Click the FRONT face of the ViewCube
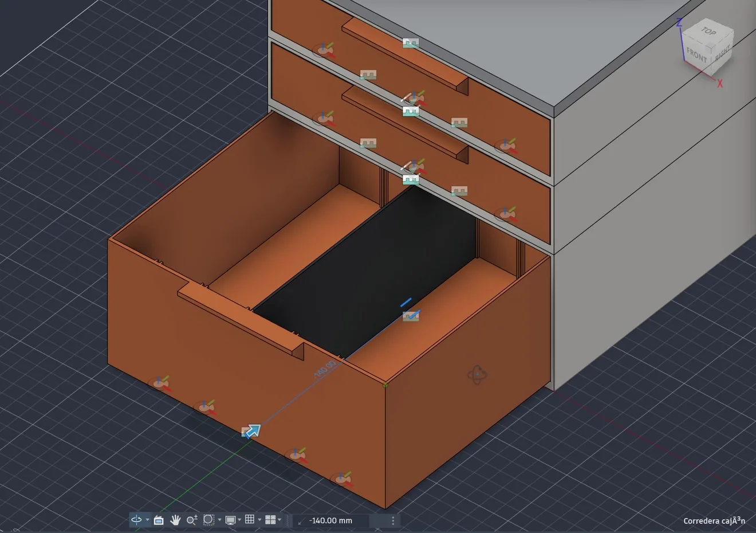This screenshot has height=533, width=756. tap(696, 55)
